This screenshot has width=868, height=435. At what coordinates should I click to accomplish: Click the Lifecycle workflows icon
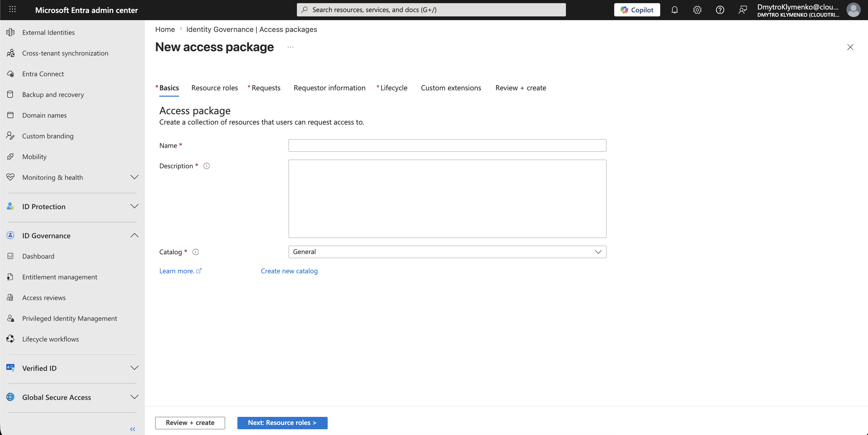(10, 339)
